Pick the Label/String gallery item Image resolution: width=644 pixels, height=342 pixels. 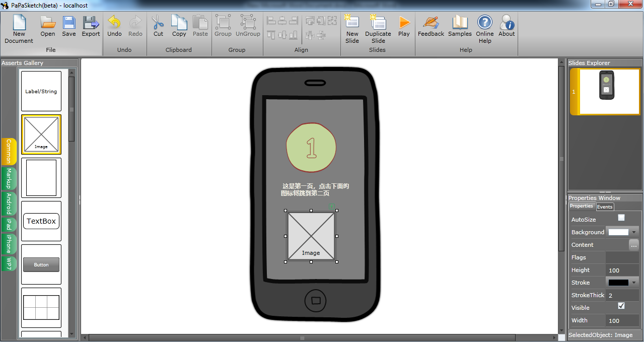coord(41,91)
